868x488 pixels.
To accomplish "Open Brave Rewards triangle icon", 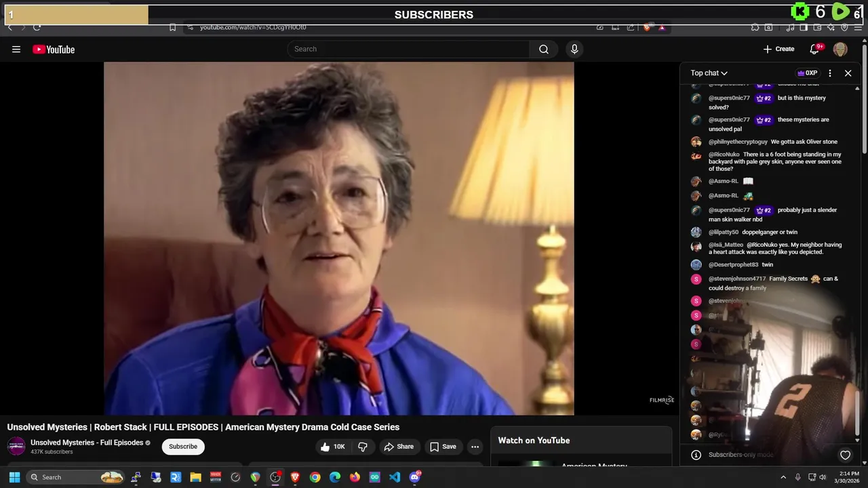I will pyautogui.click(x=662, y=27).
